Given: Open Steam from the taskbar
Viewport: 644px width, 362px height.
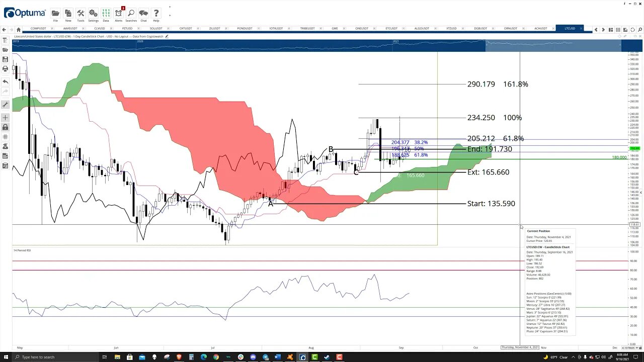Looking at the screenshot, I should (327, 357).
